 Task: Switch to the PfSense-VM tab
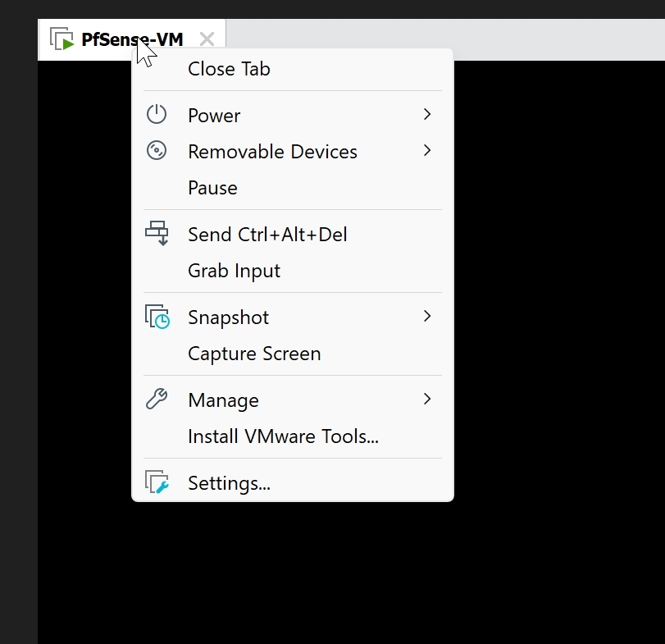pyautogui.click(x=132, y=39)
